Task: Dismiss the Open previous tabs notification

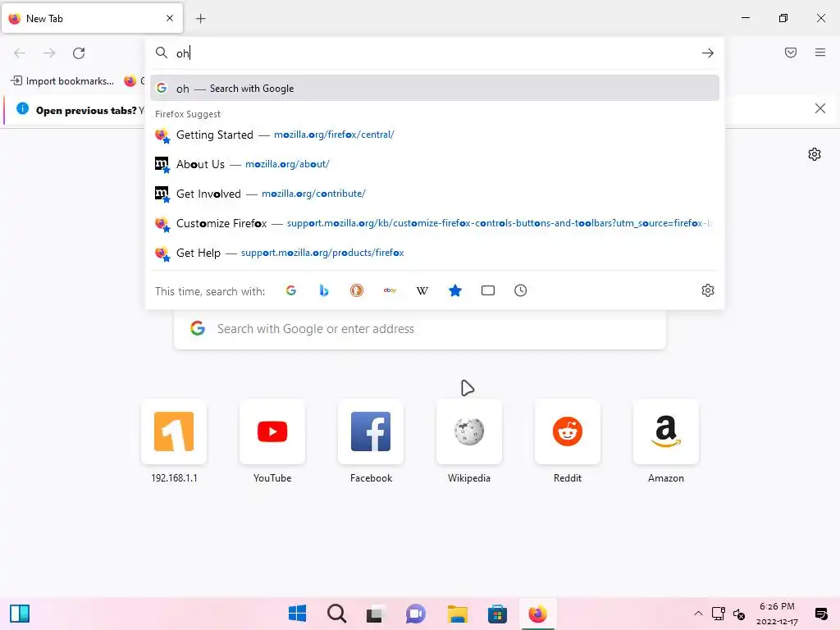Action: (x=819, y=109)
